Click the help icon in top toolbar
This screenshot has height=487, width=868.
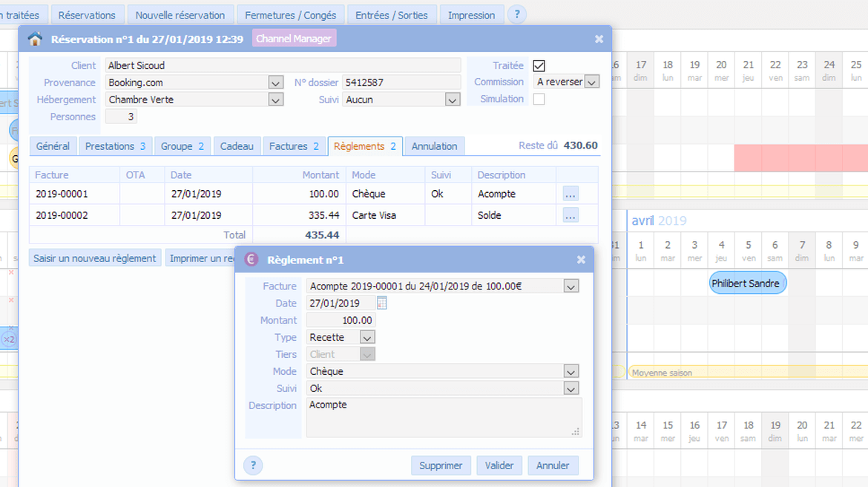pos(516,15)
